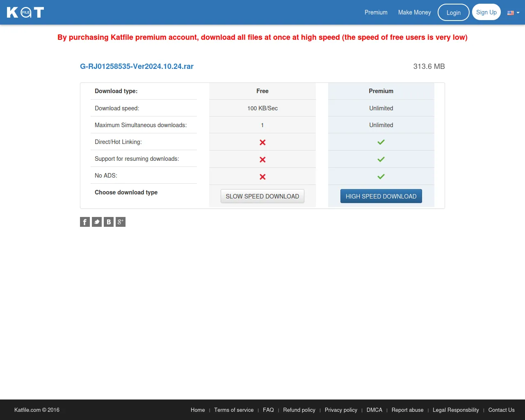Click the Download speed: row label
The width and height of the screenshot is (525, 420).
(117, 108)
